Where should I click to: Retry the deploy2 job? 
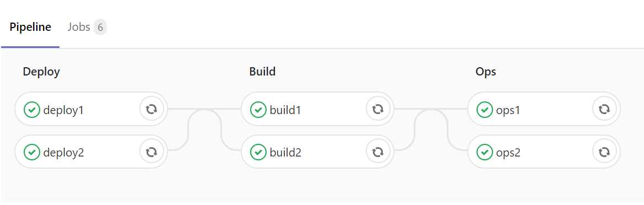click(x=151, y=152)
